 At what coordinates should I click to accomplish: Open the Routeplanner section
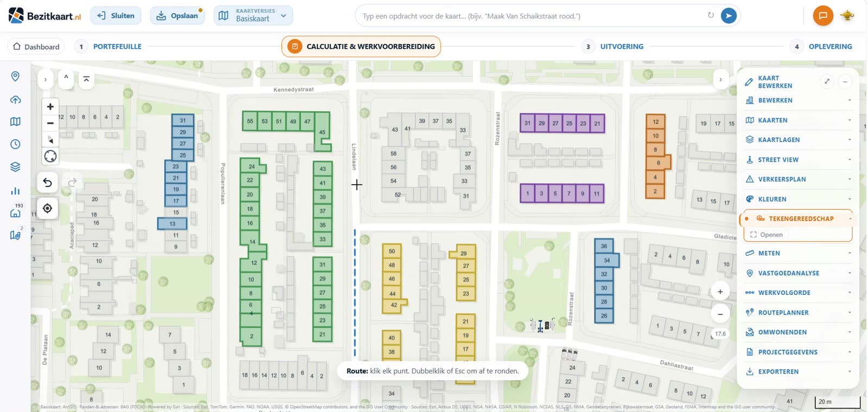(798, 313)
